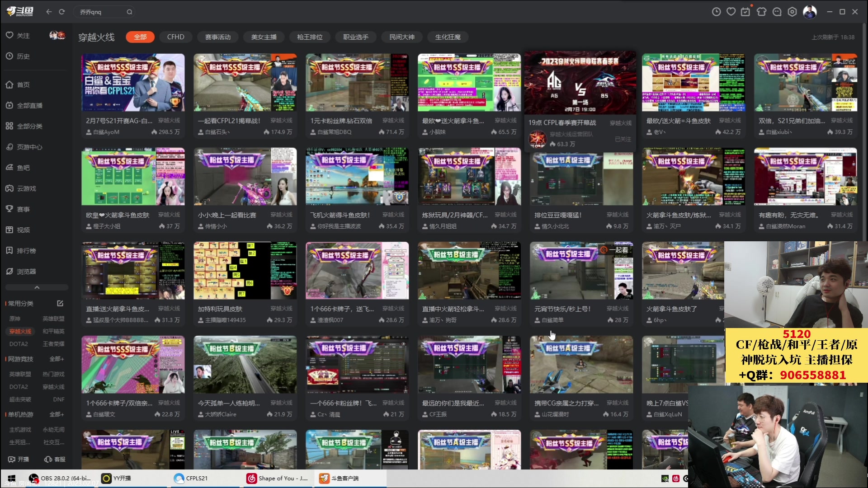
Task: Collapse the sidebar menu with chevron bar
Action: (x=37, y=287)
